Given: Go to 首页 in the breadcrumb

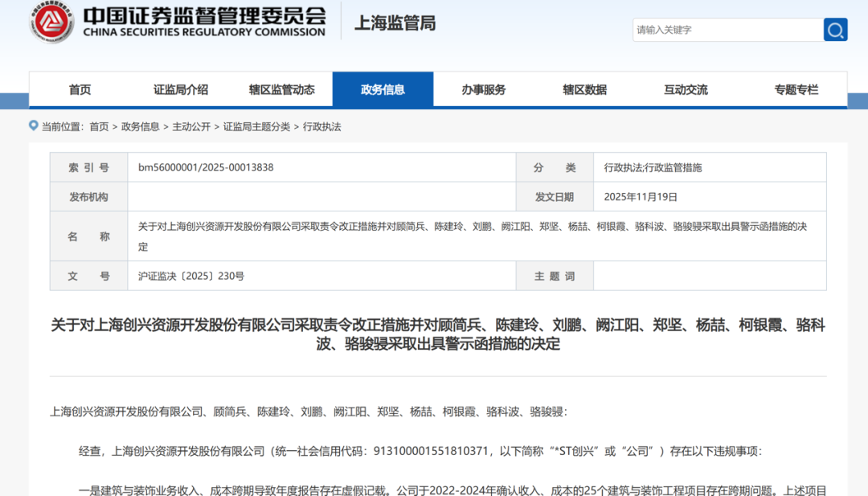Looking at the screenshot, I should coord(99,127).
